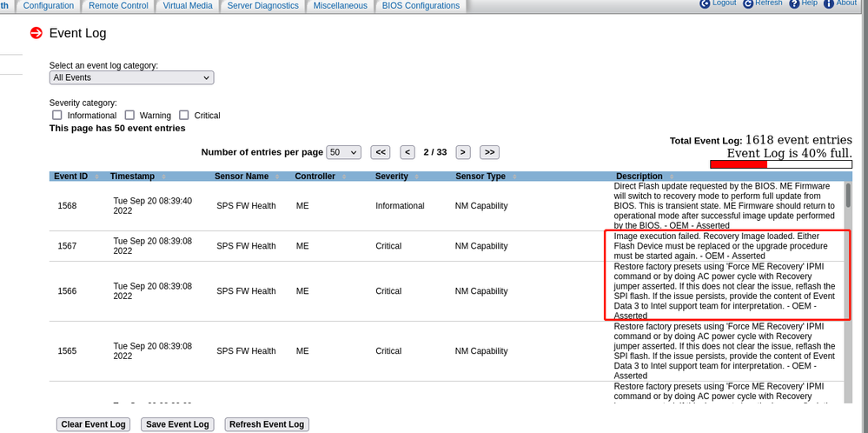
Task: Open the Configuration tab
Action: pos(49,5)
